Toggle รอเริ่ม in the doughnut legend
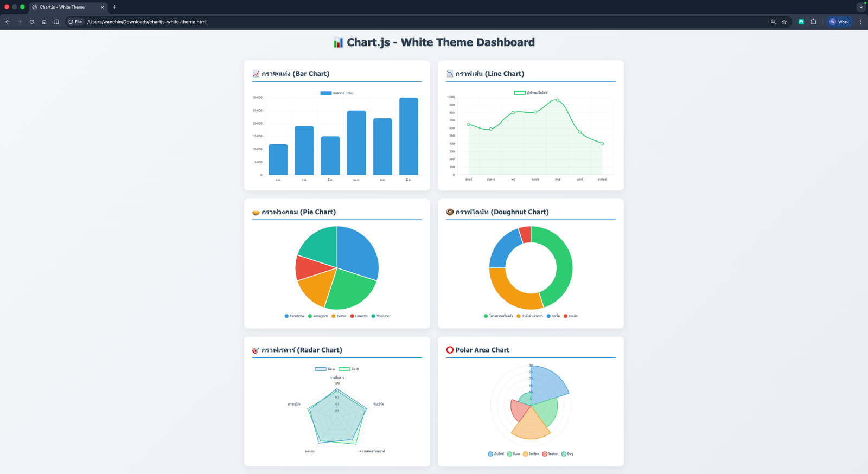The height and width of the screenshot is (474, 868). coord(553,316)
